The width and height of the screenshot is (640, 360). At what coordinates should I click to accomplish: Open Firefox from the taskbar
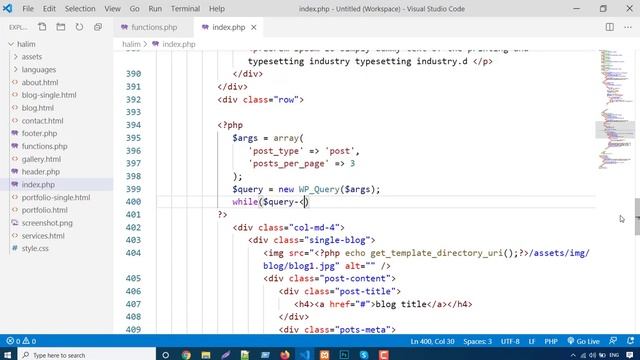(285, 355)
